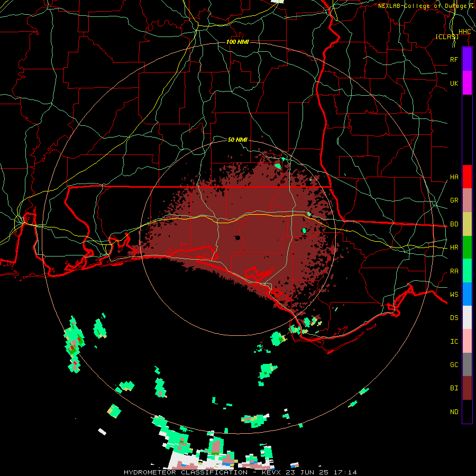Viewport: 476px width, 476px height.
Task: Click the 'HYDROMETEOR CLASSIFICATION' title text
Action: (x=186, y=472)
